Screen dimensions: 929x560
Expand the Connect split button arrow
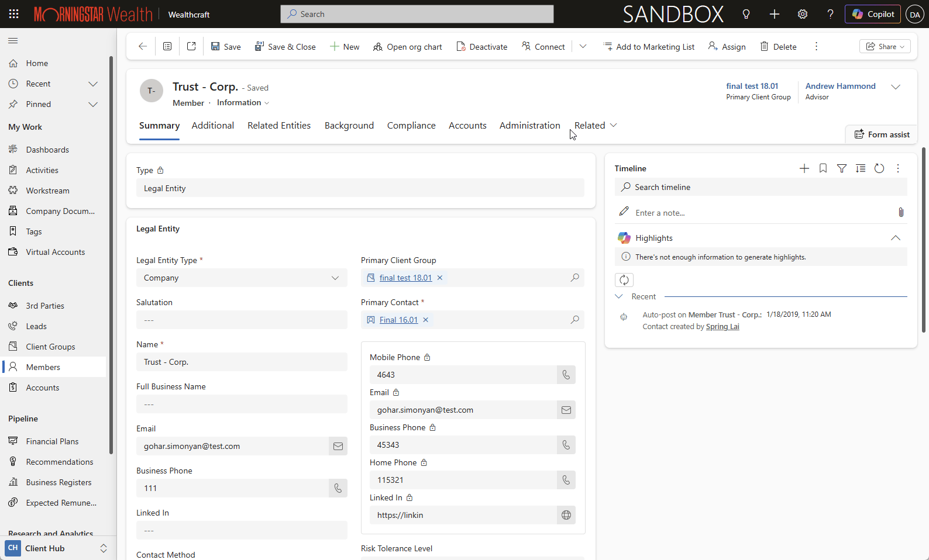583,47
